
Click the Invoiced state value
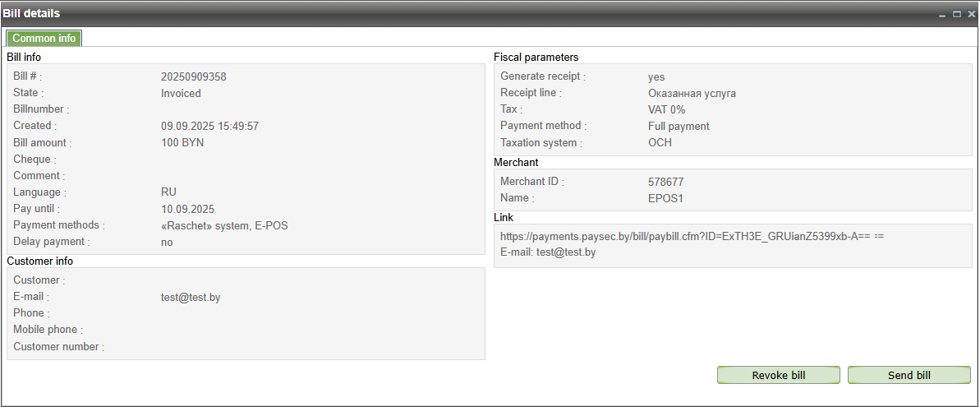tap(181, 93)
